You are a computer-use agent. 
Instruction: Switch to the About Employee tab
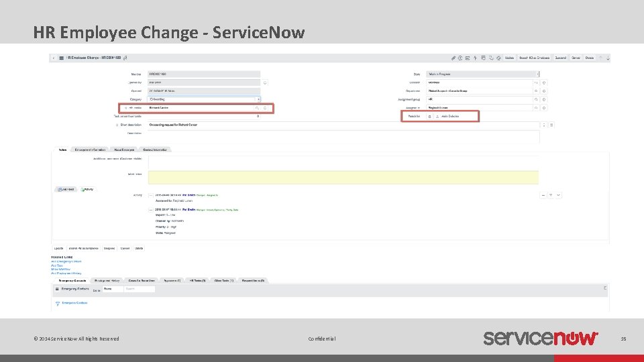coord(124,149)
